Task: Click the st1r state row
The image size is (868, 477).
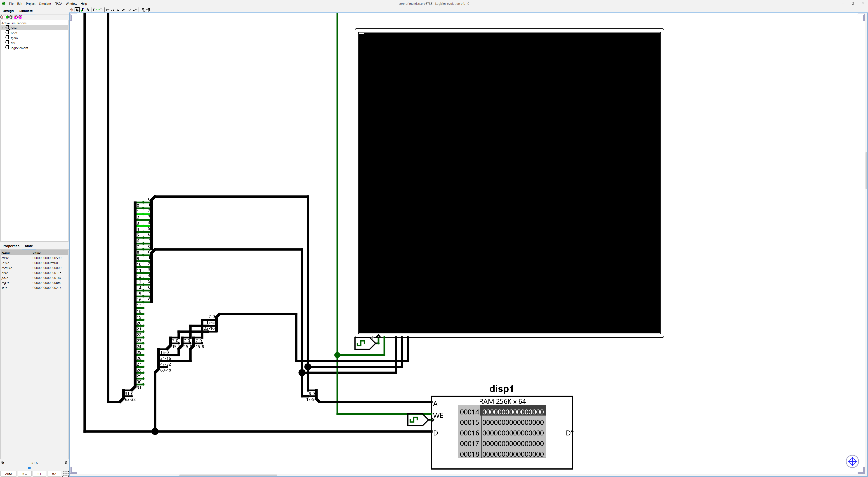Action: 34,288
